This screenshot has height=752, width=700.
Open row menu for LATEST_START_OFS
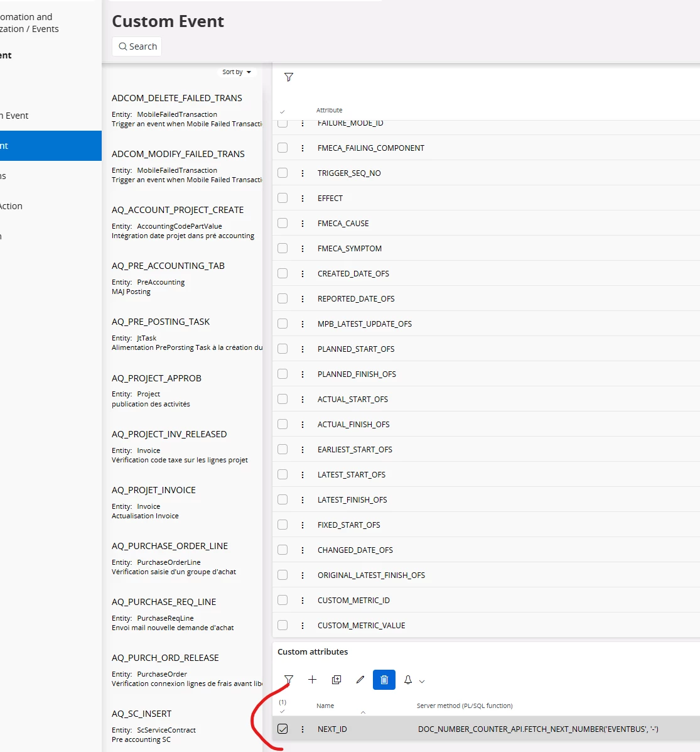(x=303, y=474)
